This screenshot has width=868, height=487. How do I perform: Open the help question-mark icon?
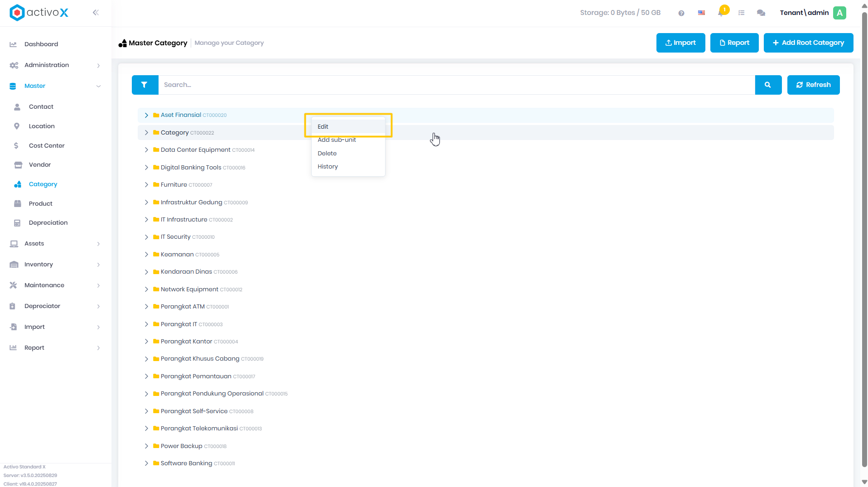[681, 13]
